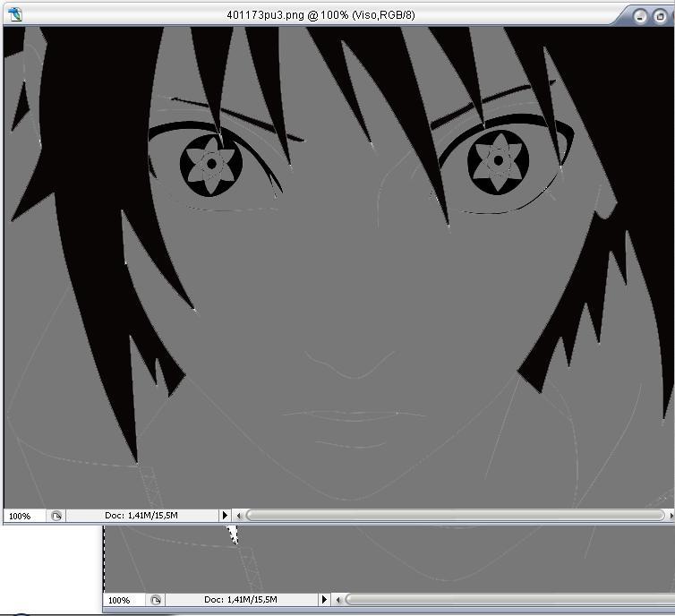Open the status bar options arrow in front window

tap(225, 516)
